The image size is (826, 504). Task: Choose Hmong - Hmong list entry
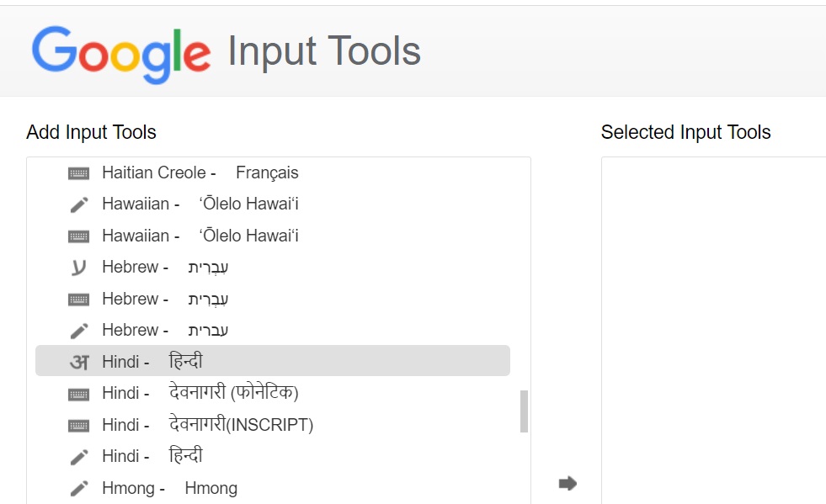point(272,488)
